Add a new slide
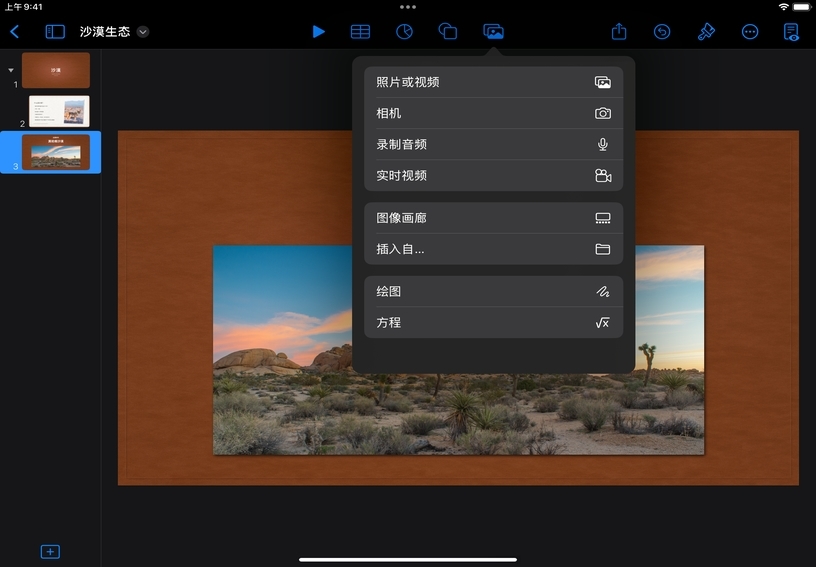 [50, 552]
